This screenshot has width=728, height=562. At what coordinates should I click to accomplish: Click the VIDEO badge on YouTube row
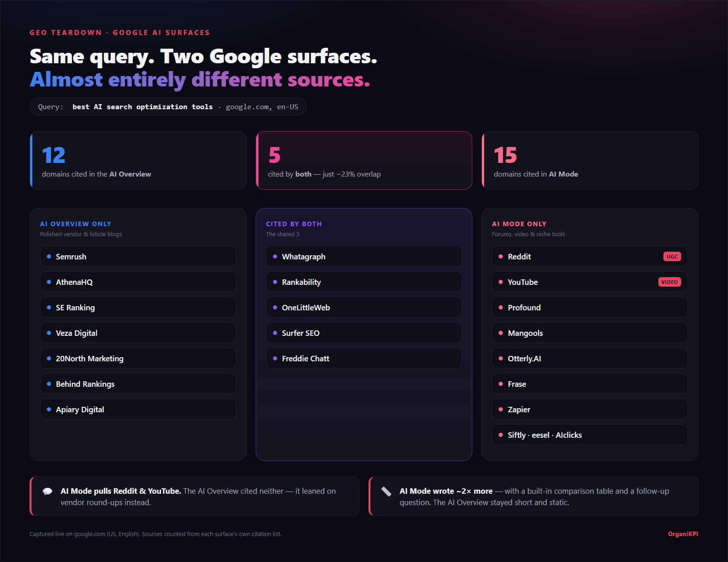pyautogui.click(x=669, y=282)
